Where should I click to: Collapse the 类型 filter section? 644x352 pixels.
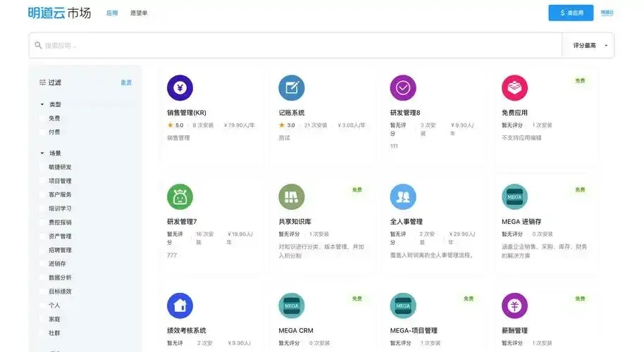[42, 105]
